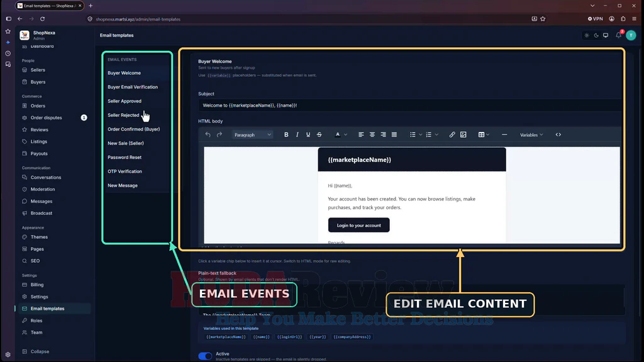Image resolution: width=644 pixels, height=362 pixels.
Task: Redo the last edit in HTML body
Action: tap(219, 134)
